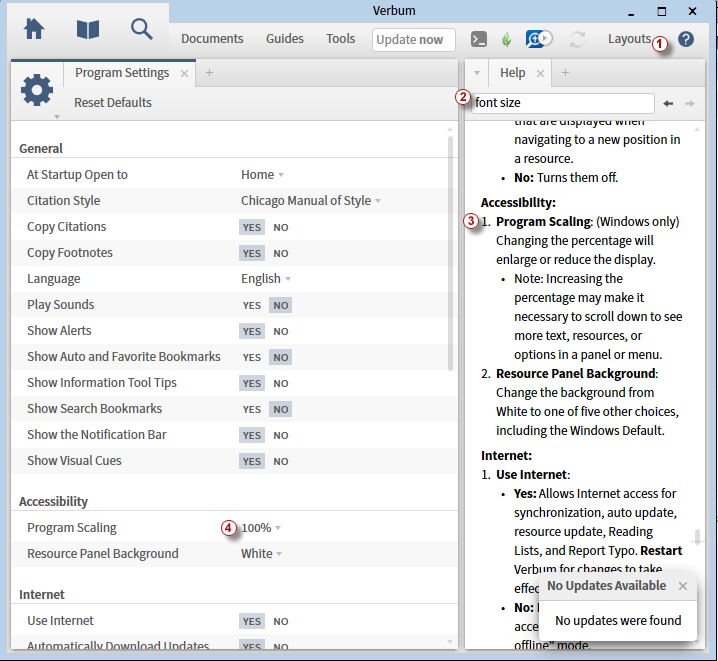Screen dimensions: 718x661
Task: Click the Help panel scrollbar thumb
Action: click(697, 537)
